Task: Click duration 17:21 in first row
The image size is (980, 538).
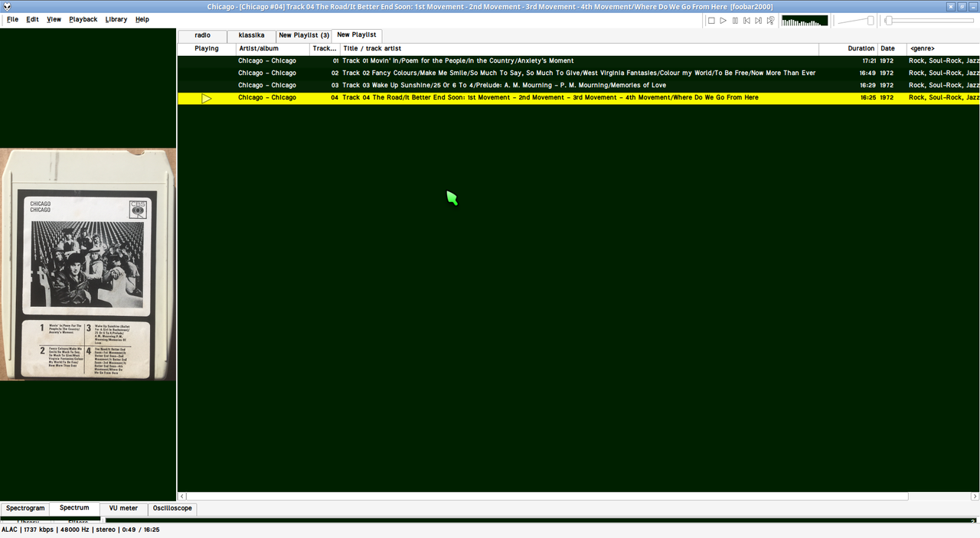Action: (868, 61)
